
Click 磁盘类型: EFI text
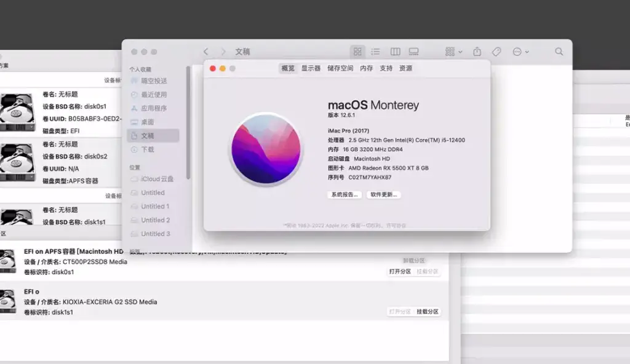pos(61,131)
